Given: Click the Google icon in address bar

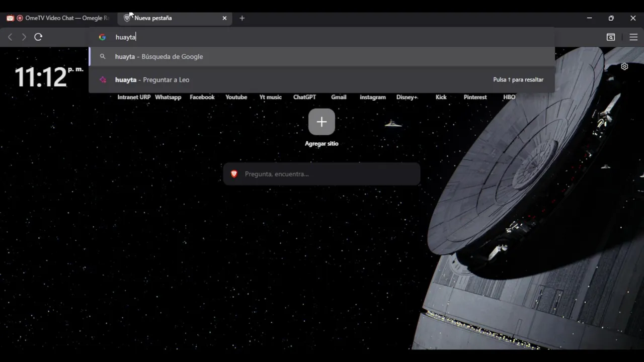Looking at the screenshot, I should click(x=102, y=37).
